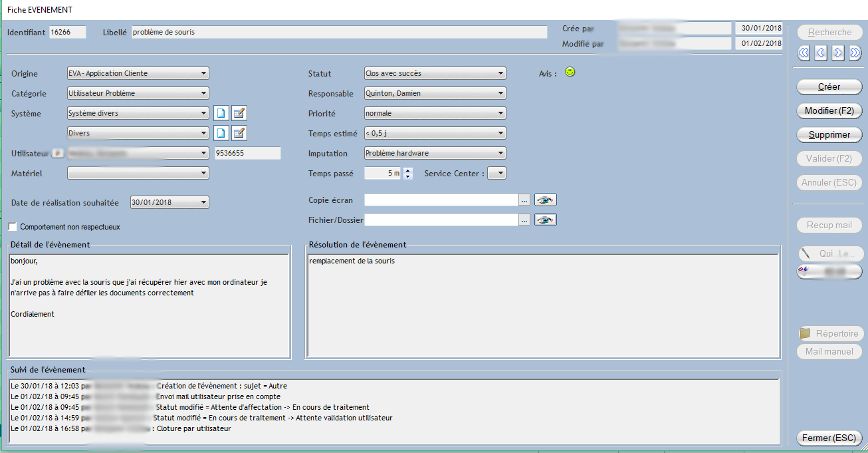Go to the next record arrow

coord(838,53)
